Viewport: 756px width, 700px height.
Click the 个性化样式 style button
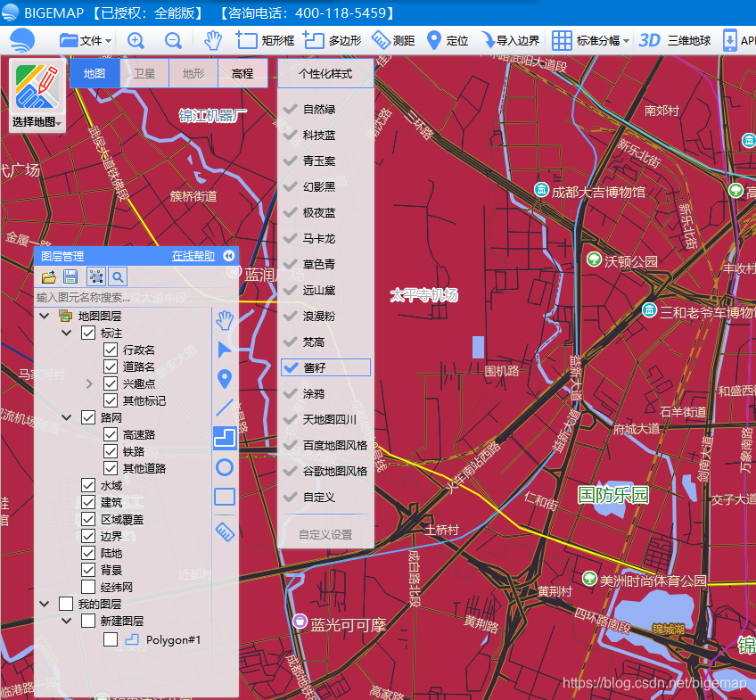pyautogui.click(x=325, y=73)
